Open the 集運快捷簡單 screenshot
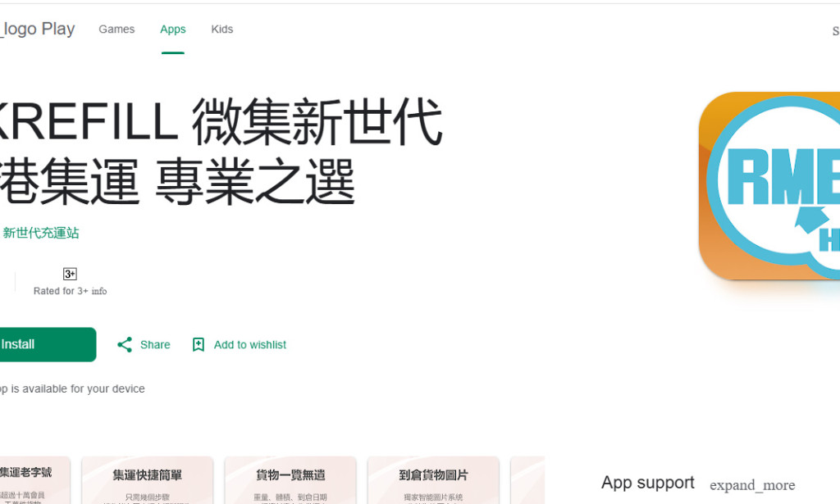The height and width of the screenshot is (504, 840). (x=148, y=480)
